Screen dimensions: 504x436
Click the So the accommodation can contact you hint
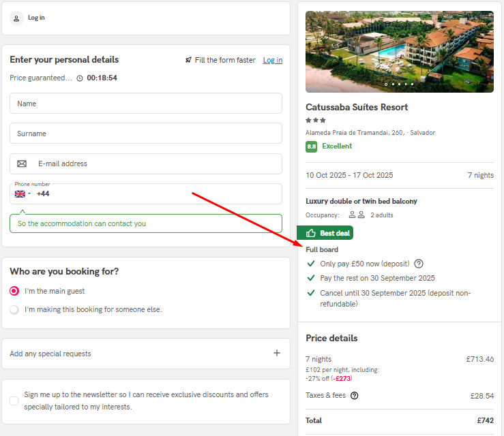[x=146, y=223]
